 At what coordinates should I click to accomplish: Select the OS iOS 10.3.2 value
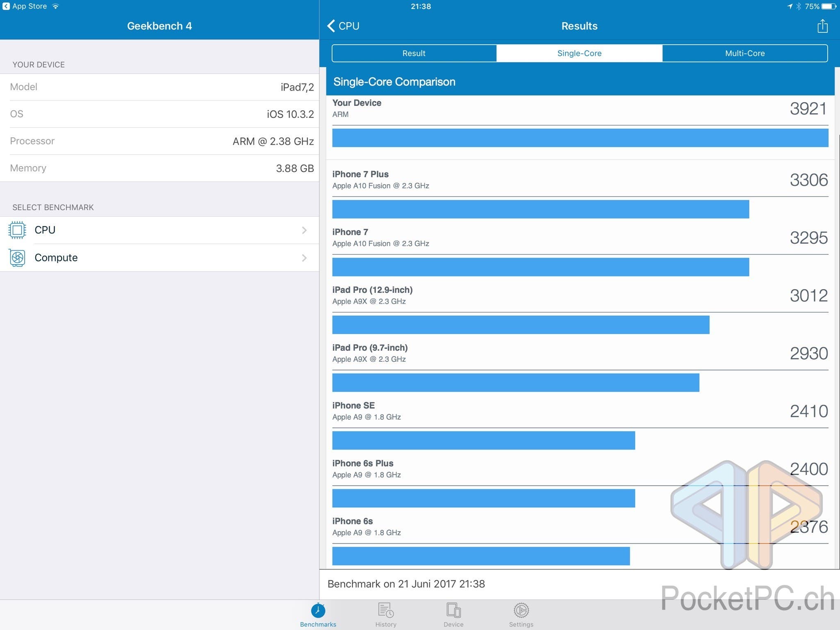(x=290, y=114)
